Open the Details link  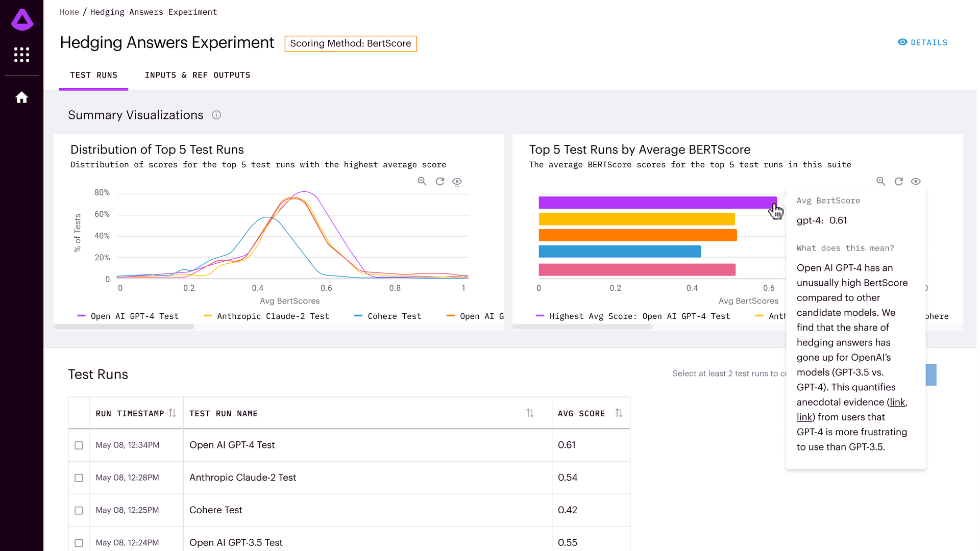pos(922,42)
